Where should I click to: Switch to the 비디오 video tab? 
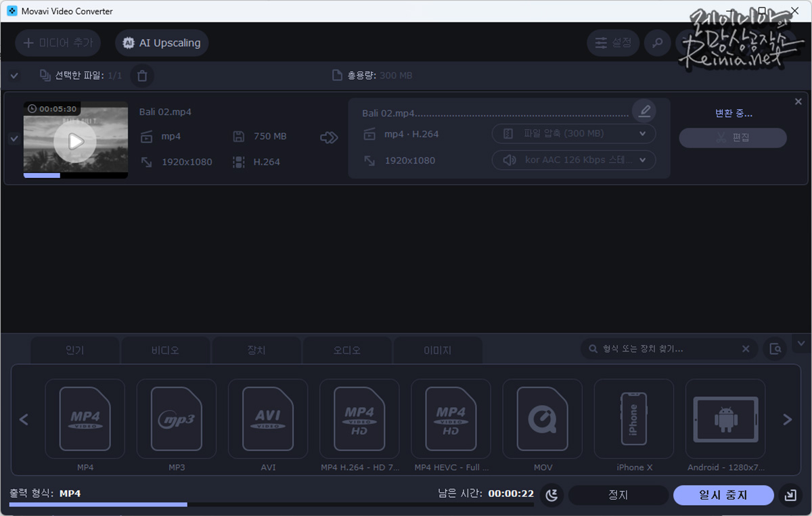[x=166, y=350]
